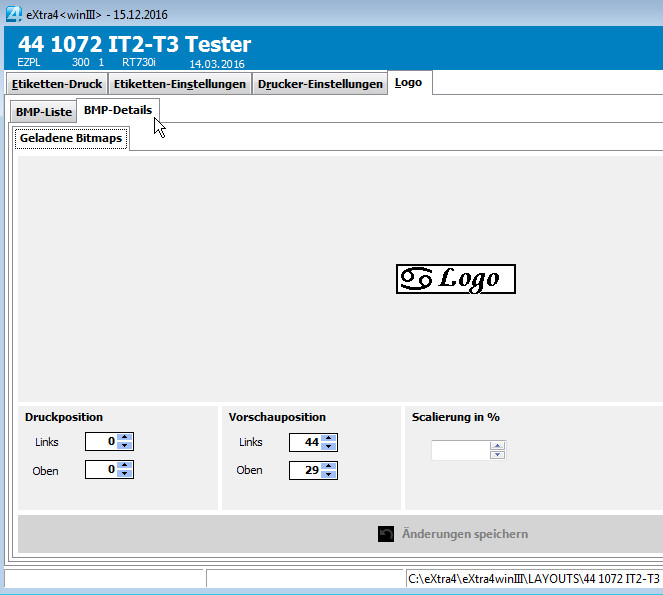663x595 pixels.
Task: Click the eXtra4 app icon in title bar
Action: (11, 12)
